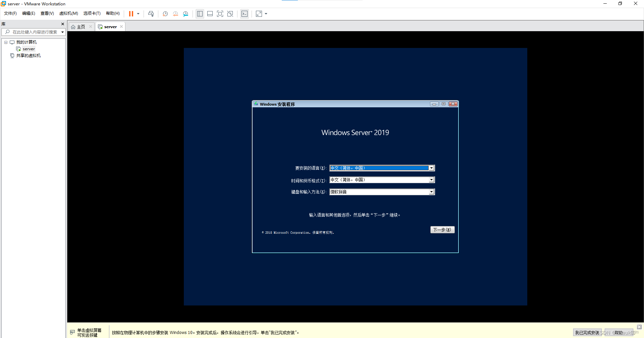Open the 时间和货币格式 dropdown
The height and width of the screenshot is (338, 644).
point(431,180)
